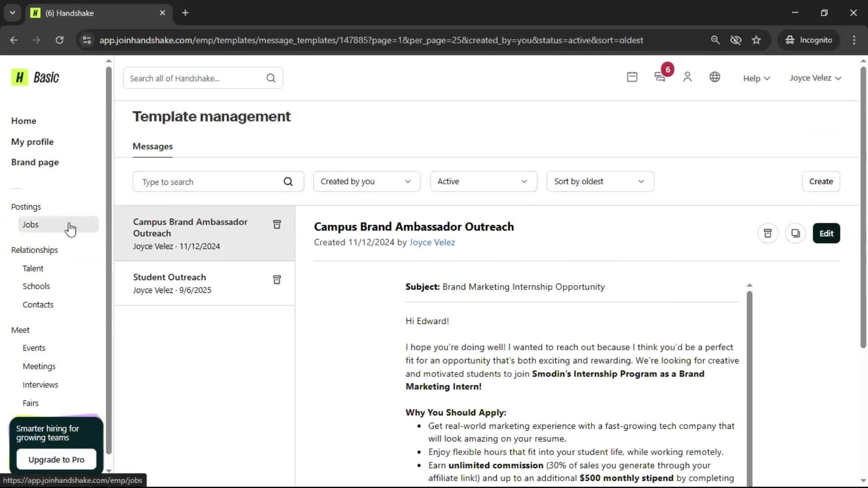Open Talent under Relationships
Viewport: 868px width, 488px height.
(x=33, y=268)
